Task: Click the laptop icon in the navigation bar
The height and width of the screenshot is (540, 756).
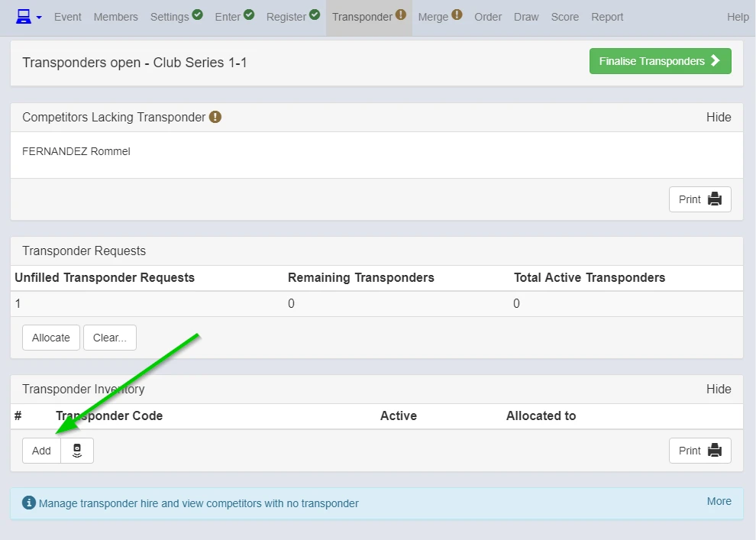Action: pyautogui.click(x=23, y=17)
